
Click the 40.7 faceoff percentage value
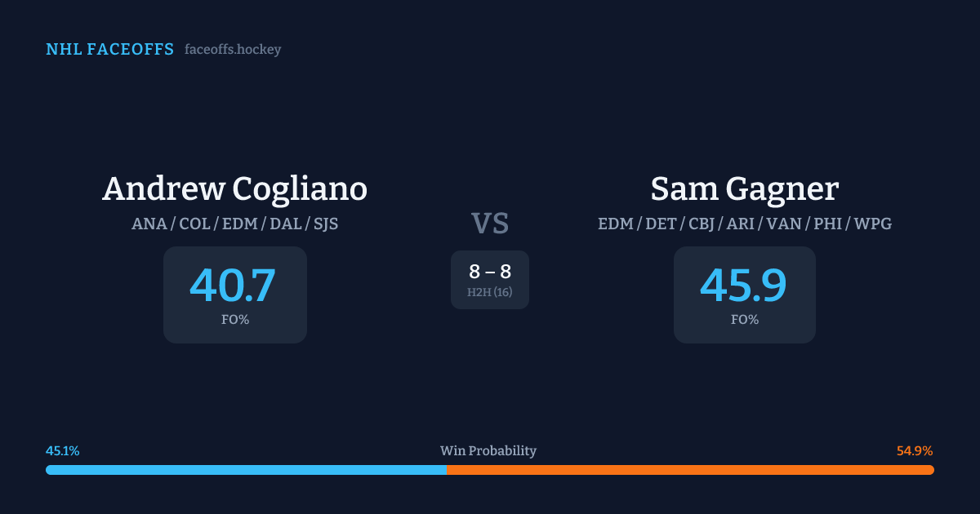pos(233,286)
